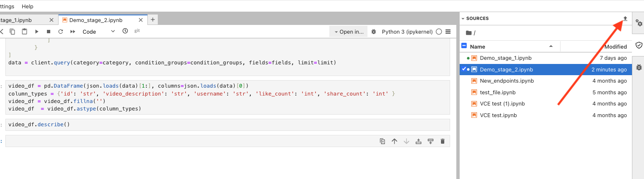This screenshot has width=644, height=179.
Task: Move the active cell up
Action: [394, 141]
